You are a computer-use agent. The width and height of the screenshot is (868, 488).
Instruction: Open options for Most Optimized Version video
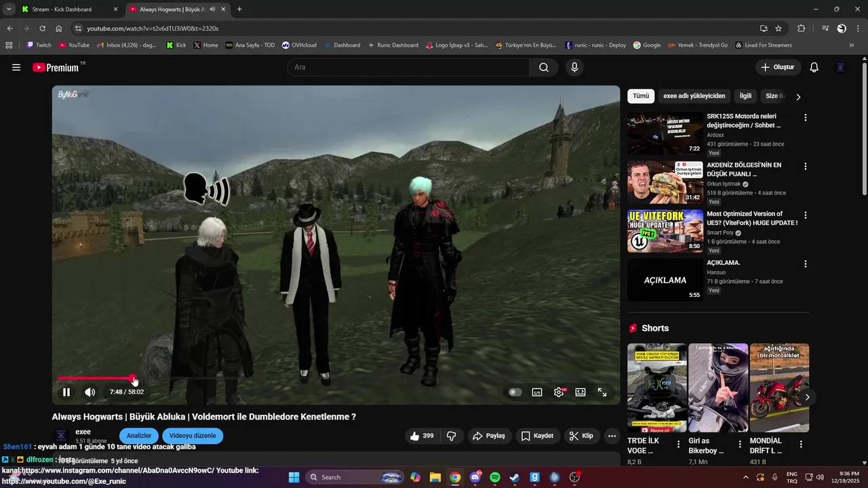[x=805, y=215]
